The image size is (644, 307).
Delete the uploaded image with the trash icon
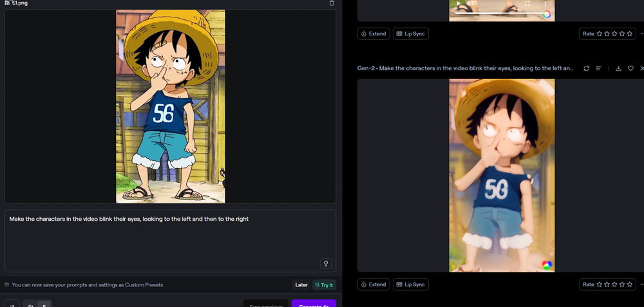tap(332, 3)
